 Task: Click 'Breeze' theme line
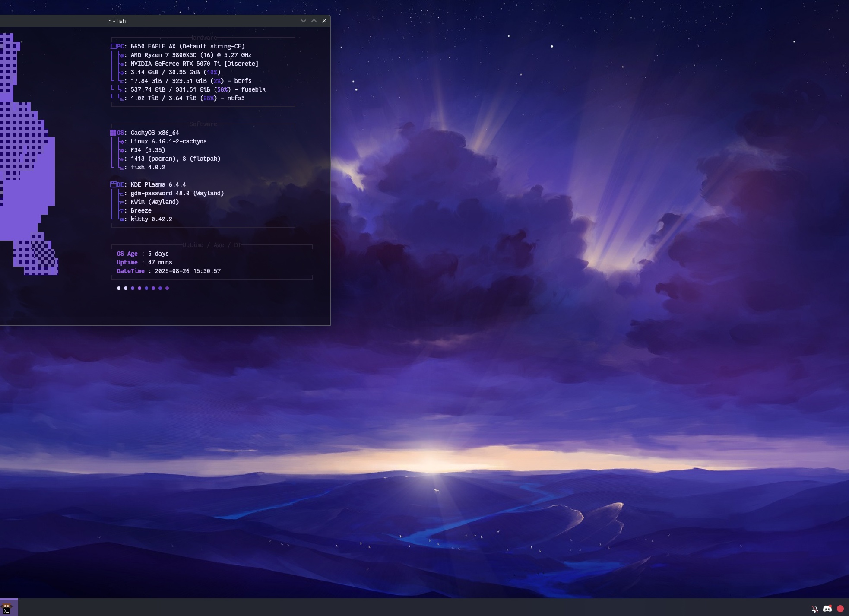pyautogui.click(x=141, y=210)
